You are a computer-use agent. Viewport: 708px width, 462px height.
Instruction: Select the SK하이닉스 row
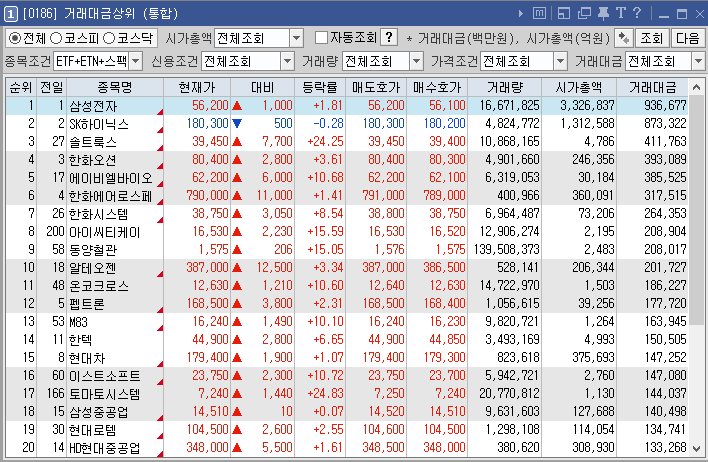point(346,124)
